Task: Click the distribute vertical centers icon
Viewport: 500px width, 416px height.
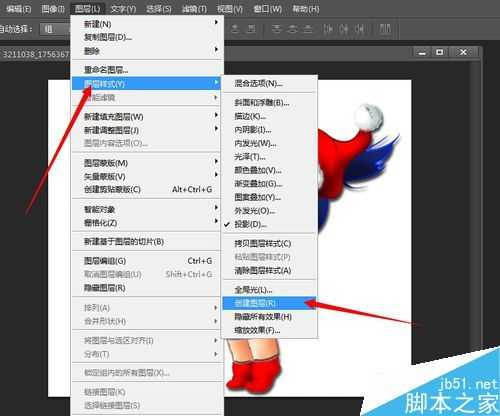Action: point(292,29)
